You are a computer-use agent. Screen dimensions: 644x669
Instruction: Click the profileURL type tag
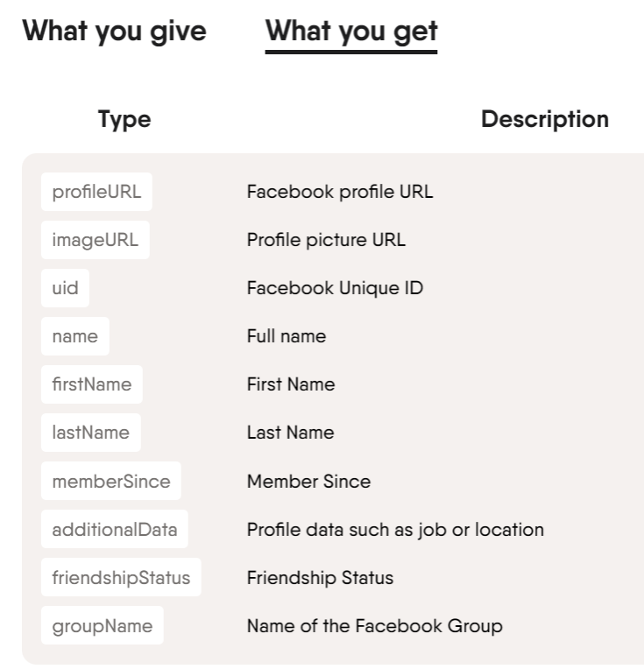pos(96,192)
